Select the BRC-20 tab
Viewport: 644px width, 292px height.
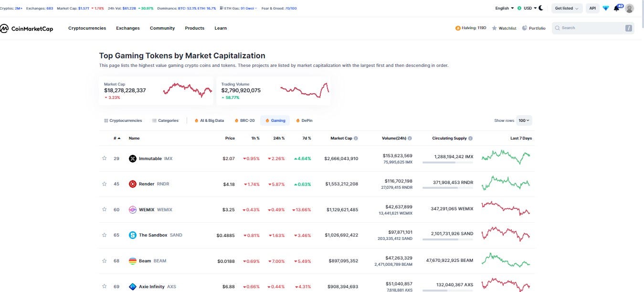[244, 121]
